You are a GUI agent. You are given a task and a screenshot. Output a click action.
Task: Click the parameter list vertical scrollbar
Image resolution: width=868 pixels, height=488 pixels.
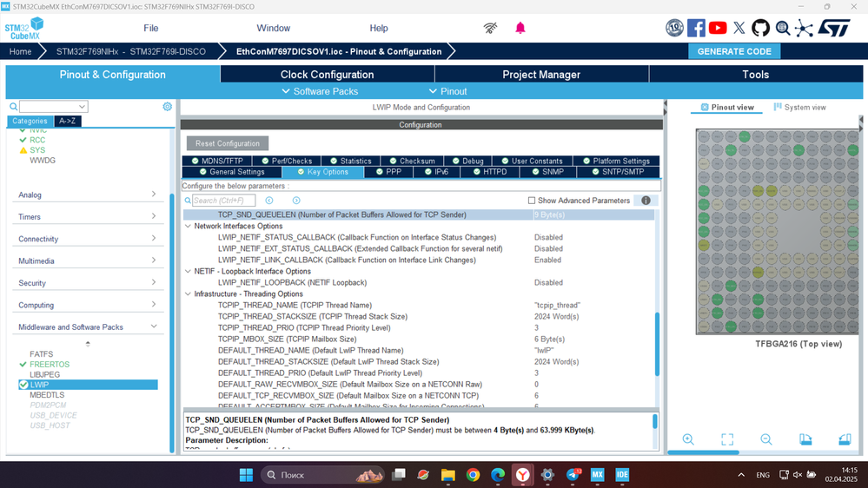pos(657,344)
